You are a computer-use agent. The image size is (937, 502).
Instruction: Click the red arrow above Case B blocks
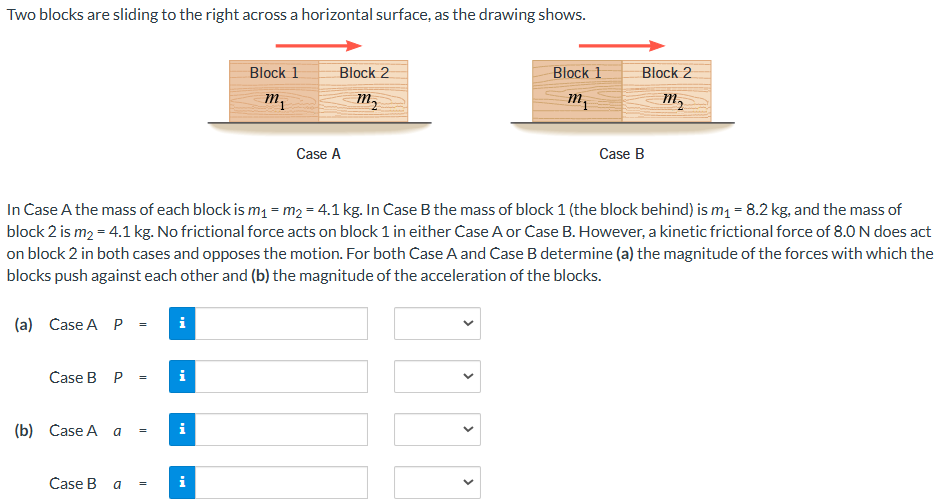[x=621, y=45]
